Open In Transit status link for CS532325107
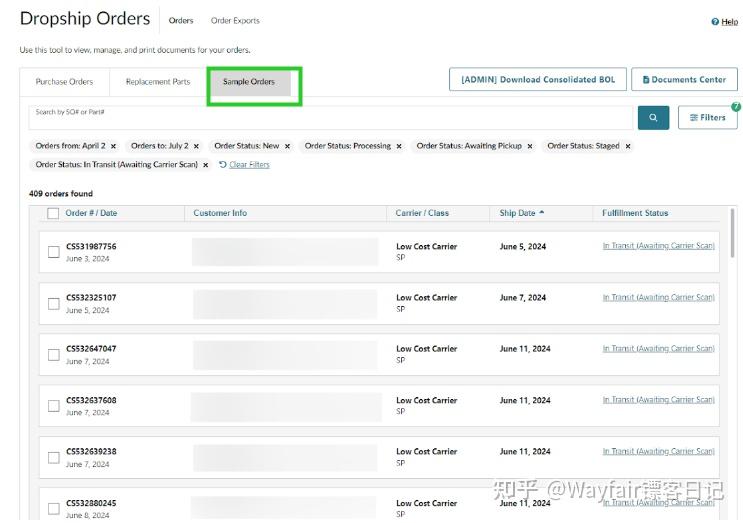This screenshot has width=743, height=523. click(659, 298)
